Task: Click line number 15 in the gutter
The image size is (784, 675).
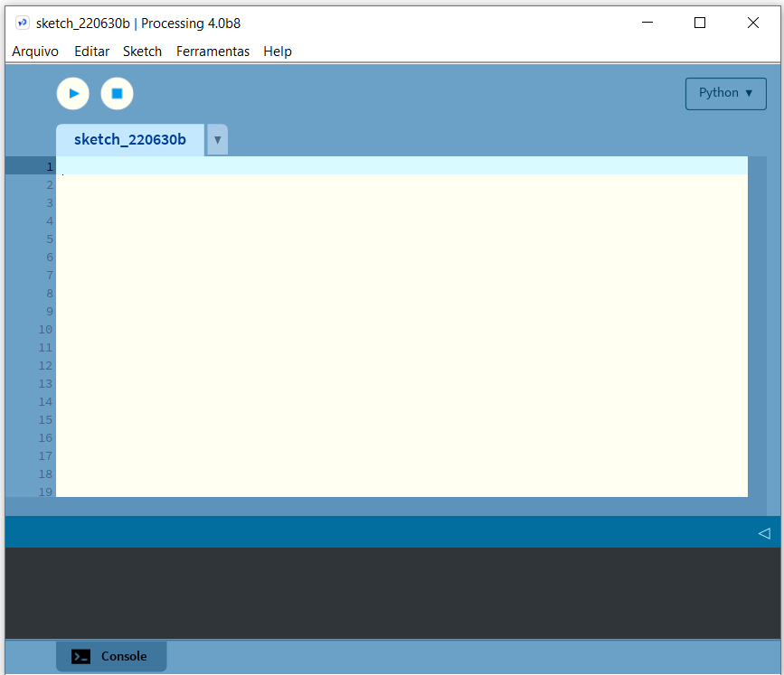Action: 45,419
